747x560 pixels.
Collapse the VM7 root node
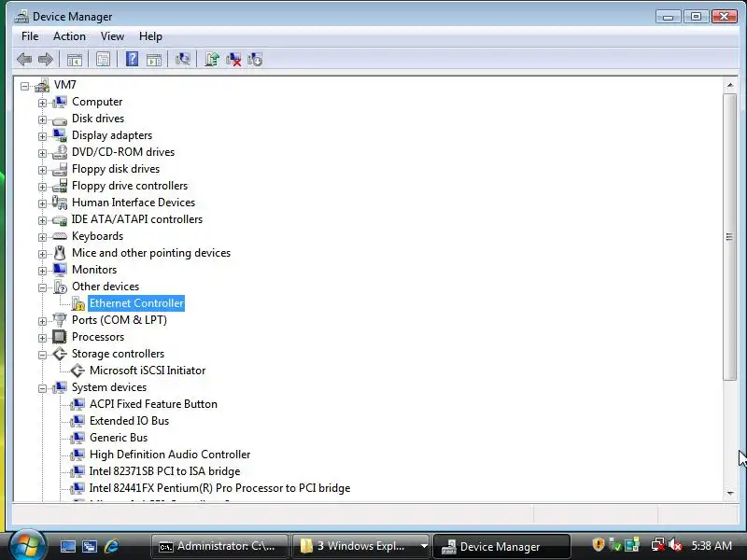click(x=24, y=86)
